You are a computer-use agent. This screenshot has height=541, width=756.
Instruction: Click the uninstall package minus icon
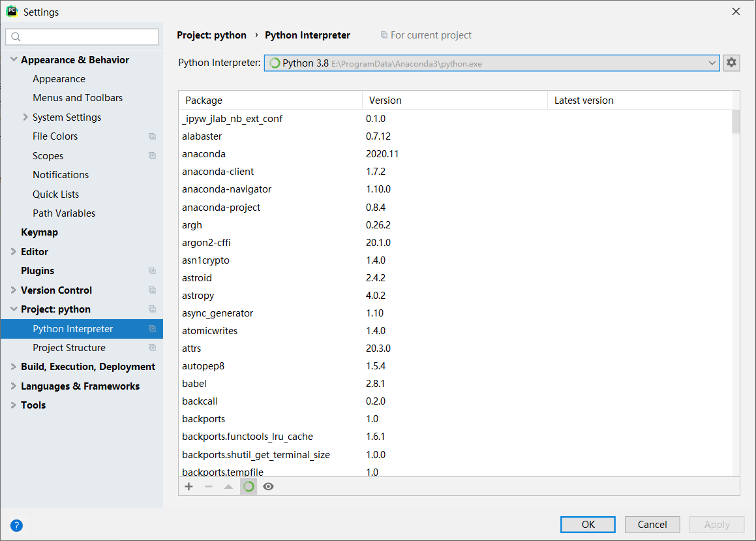pyautogui.click(x=209, y=487)
